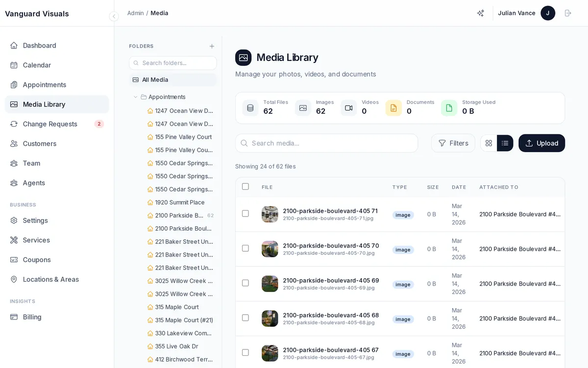Add a new folder with plus icon
Screen dimensions: 588x368
point(212,46)
